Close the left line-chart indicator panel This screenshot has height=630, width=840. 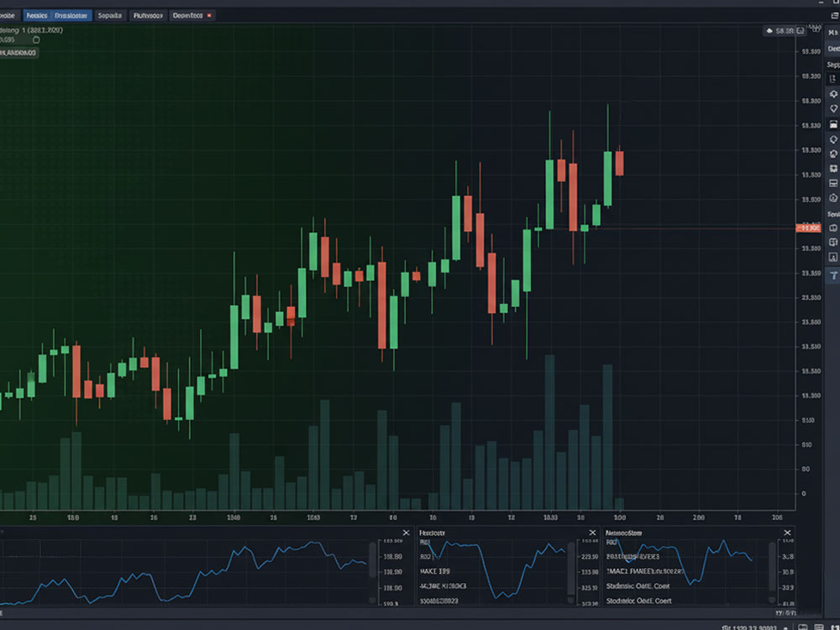coord(407,533)
